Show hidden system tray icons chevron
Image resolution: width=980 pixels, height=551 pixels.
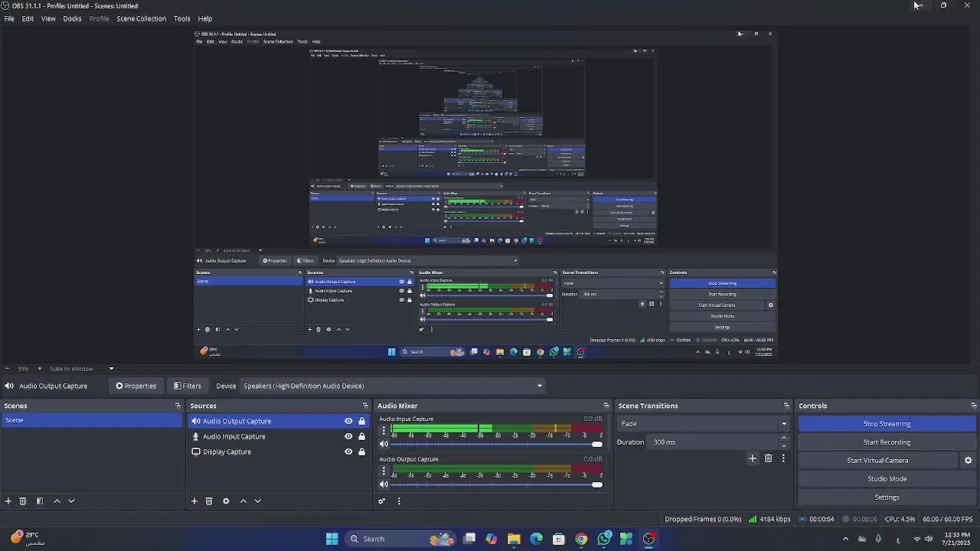pyautogui.click(x=845, y=540)
